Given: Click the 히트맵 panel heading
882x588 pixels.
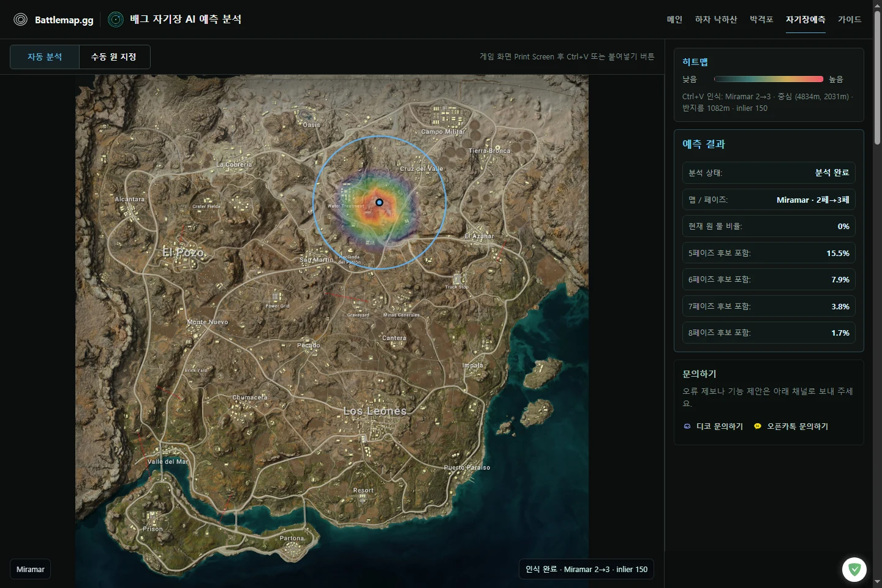Looking at the screenshot, I should 695,62.
